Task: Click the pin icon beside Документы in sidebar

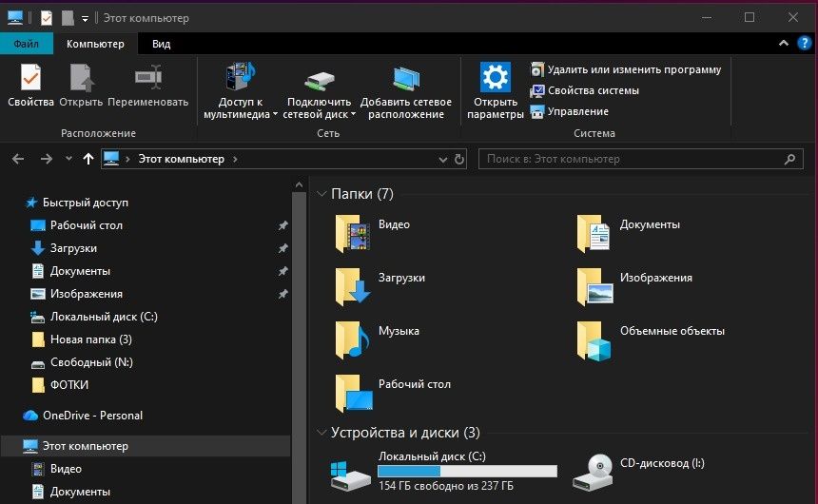Action: (x=282, y=271)
